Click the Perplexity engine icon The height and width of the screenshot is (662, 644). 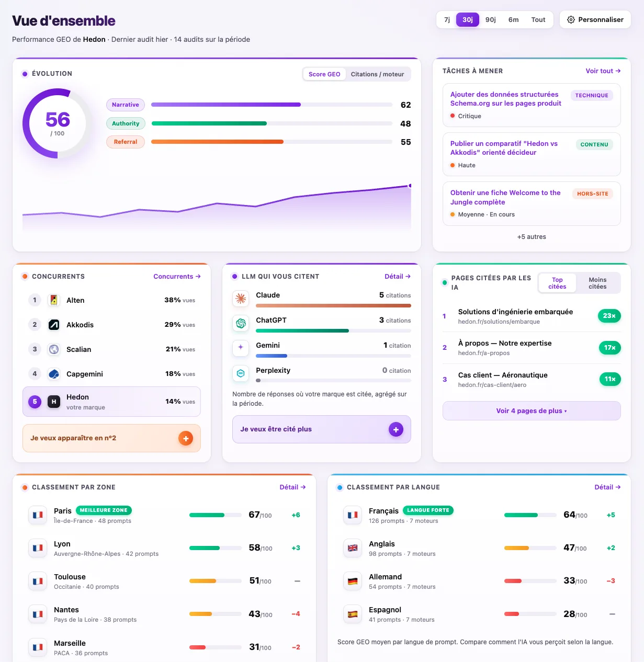(241, 373)
